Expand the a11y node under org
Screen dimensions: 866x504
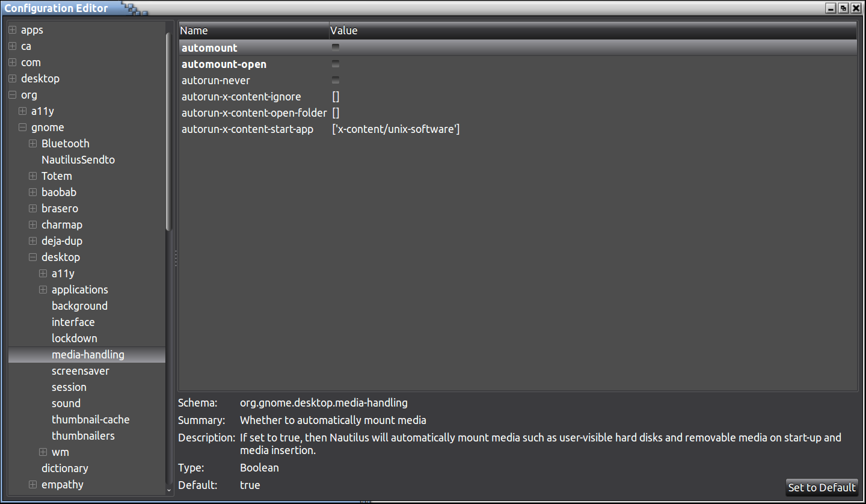click(x=22, y=111)
